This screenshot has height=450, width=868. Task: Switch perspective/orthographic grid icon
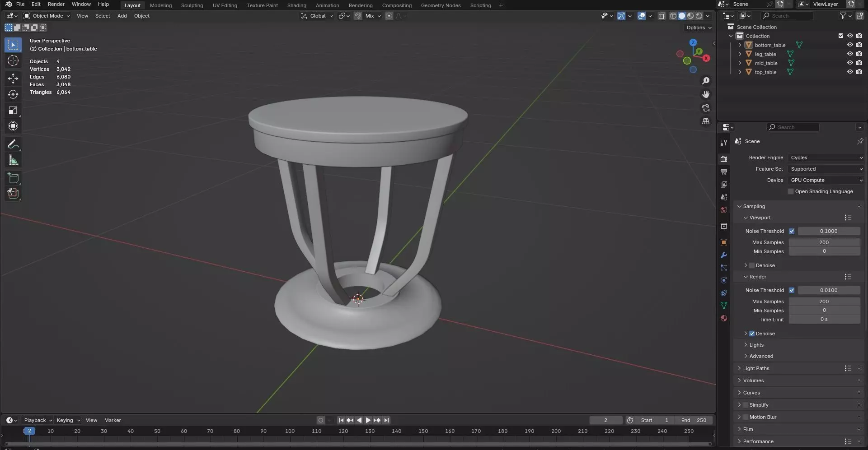click(706, 121)
